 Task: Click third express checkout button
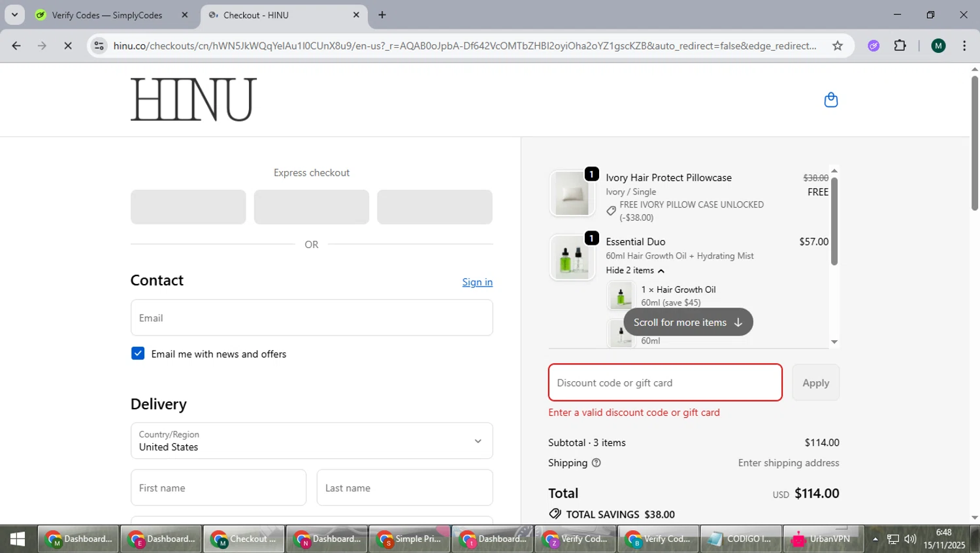coord(434,207)
